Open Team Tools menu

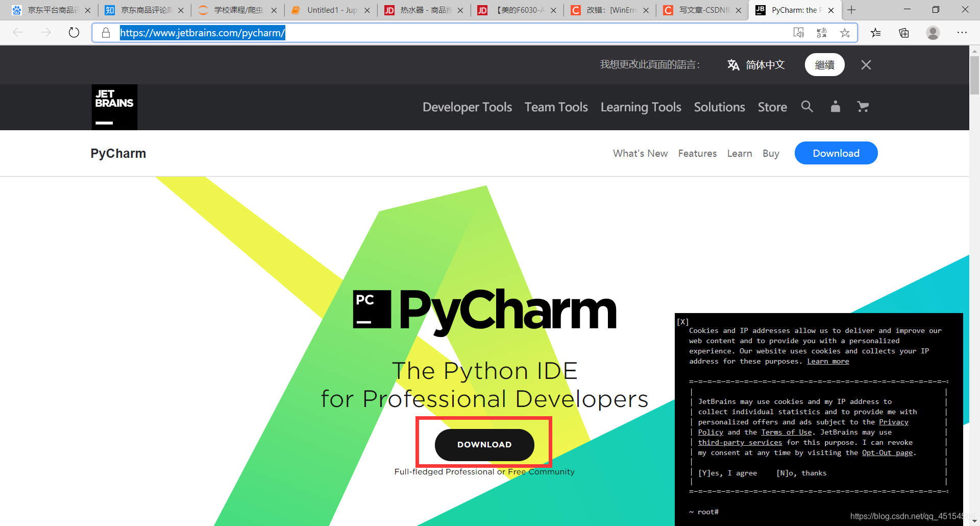556,107
